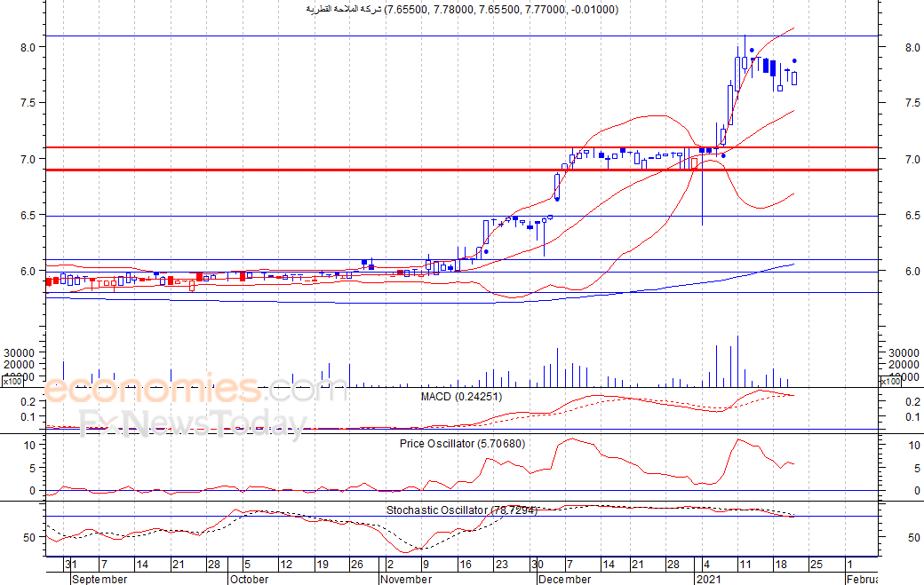Click the MACD indicator label
Screen dimensions: 924x585
click(x=460, y=397)
